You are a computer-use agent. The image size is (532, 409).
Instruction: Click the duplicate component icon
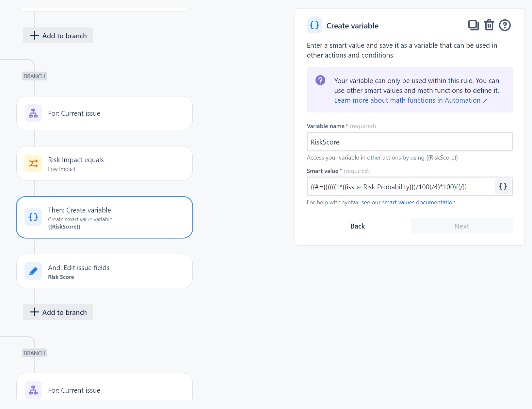pyautogui.click(x=473, y=25)
